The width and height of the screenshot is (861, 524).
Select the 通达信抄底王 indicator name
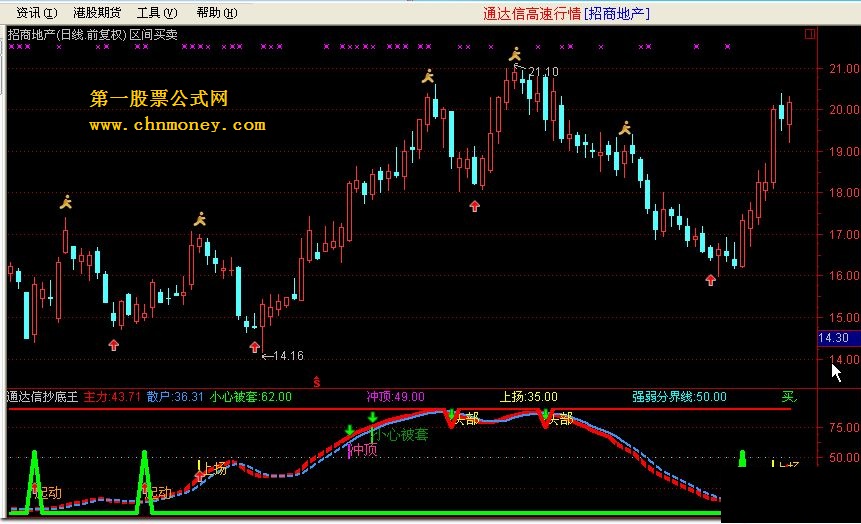(x=42, y=397)
